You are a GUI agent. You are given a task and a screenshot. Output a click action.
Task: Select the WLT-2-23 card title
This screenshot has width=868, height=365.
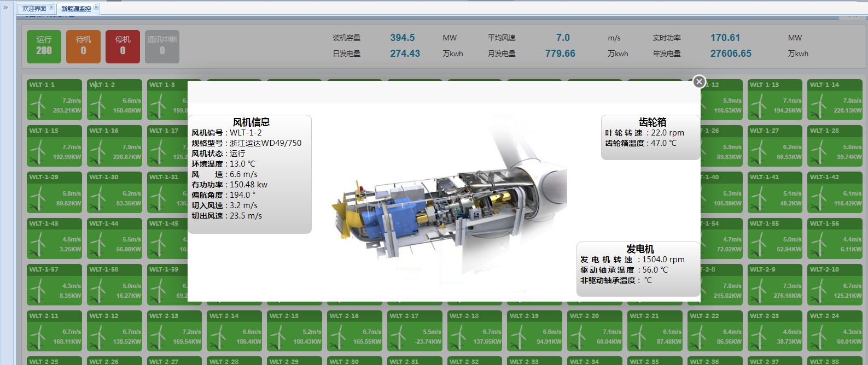pyautogui.click(x=765, y=316)
